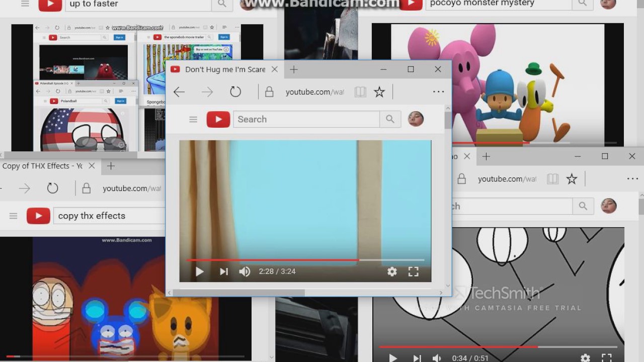Image resolution: width=644 pixels, height=362 pixels.
Task: Click the front window vertical scrollbar
Action: 448,121
